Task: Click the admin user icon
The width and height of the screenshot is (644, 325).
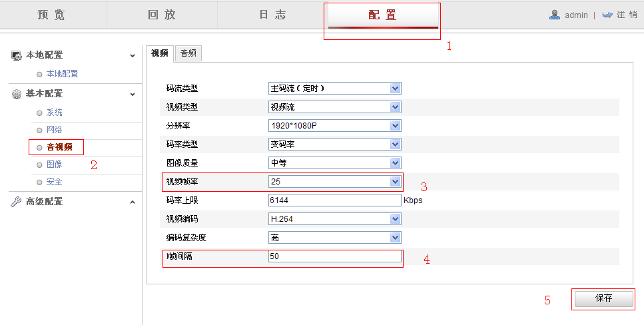Action: (554, 15)
